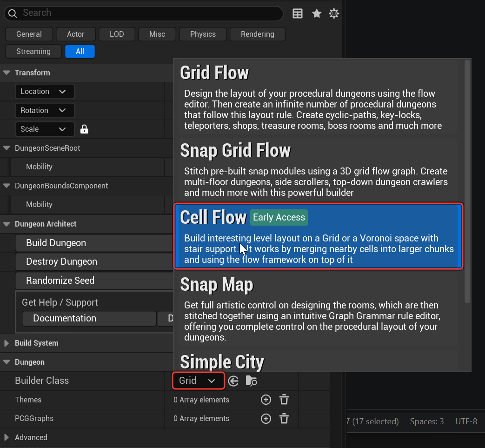Choose Cell Flow builder option
The height and width of the screenshot is (448, 485).
(x=318, y=236)
